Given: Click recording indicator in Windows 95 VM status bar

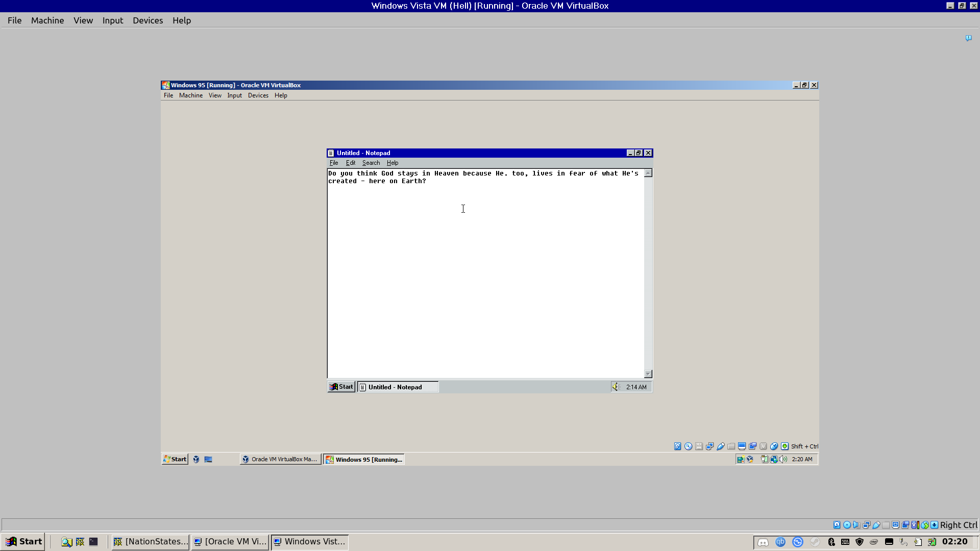Looking at the screenshot, I should pos(752,446).
